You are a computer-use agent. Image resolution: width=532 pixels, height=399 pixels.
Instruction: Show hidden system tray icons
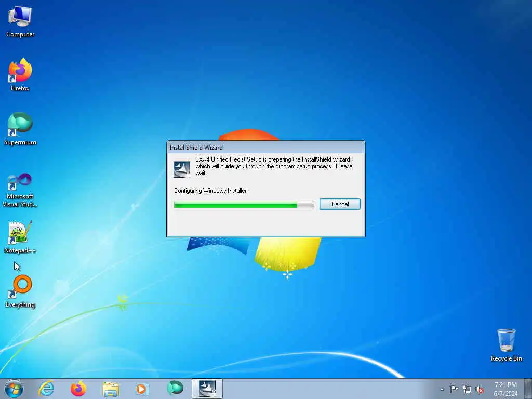tap(442, 389)
